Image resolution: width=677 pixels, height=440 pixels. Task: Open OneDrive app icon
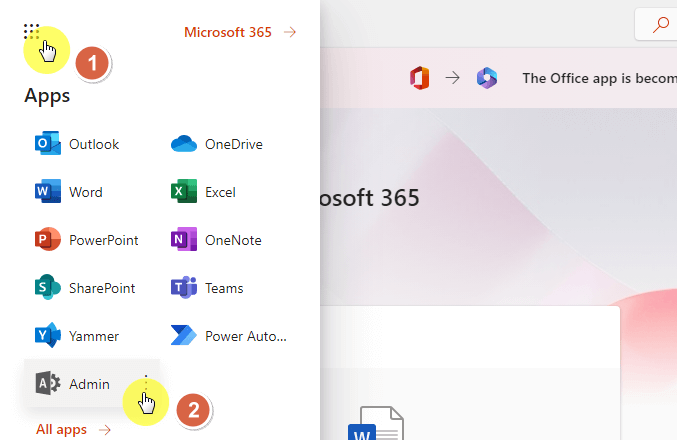(x=184, y=143)
